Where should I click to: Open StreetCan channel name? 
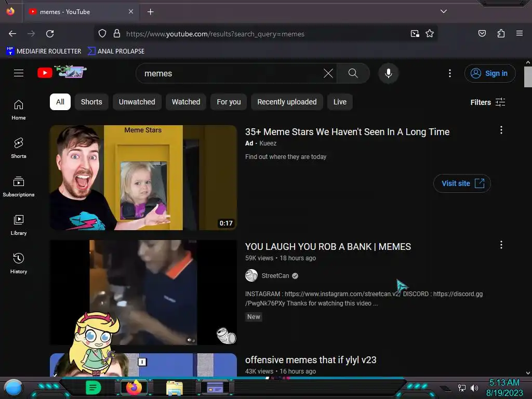pos(275,276)
